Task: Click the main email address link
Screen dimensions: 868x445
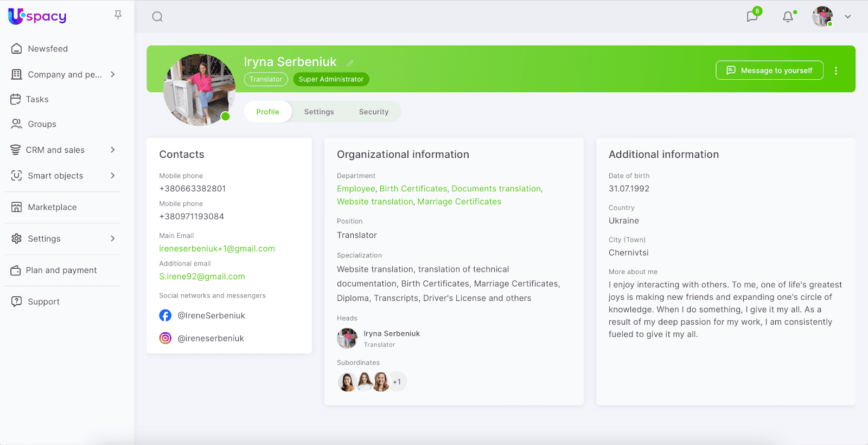Action: pyautogui.click(x=217, y=249)
